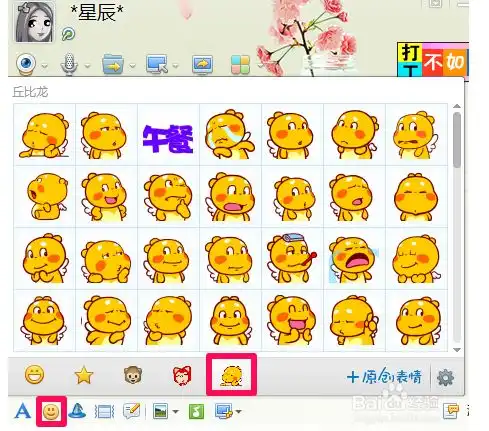Take a screenshot with the screen capture icon
Screen dimensions: 489x431
point(224,411)
